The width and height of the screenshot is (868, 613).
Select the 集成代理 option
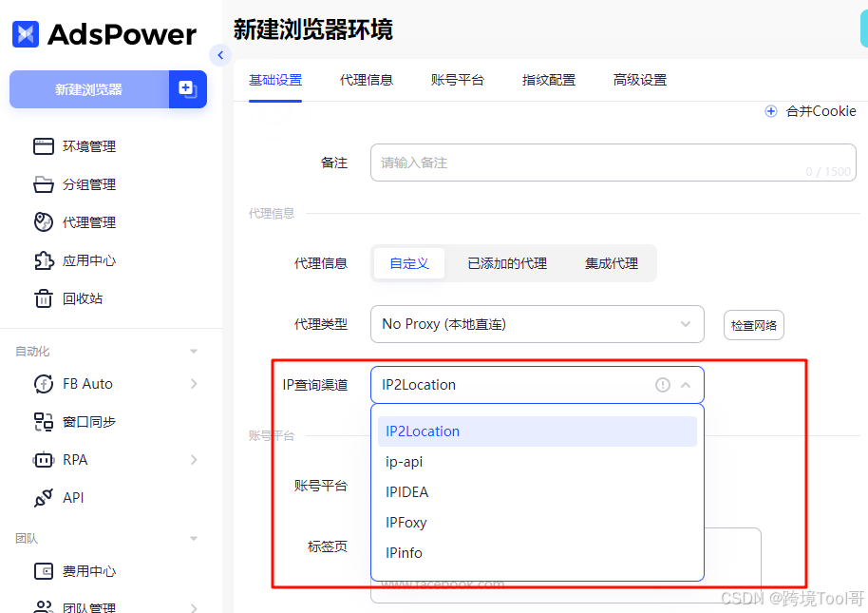click(x=612, y=263)
